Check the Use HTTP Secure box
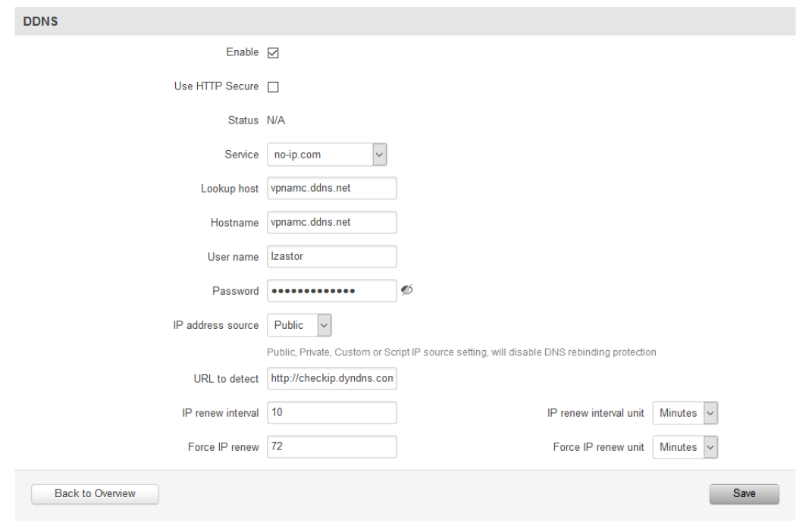The image size is (812, 532). point(273,87)
